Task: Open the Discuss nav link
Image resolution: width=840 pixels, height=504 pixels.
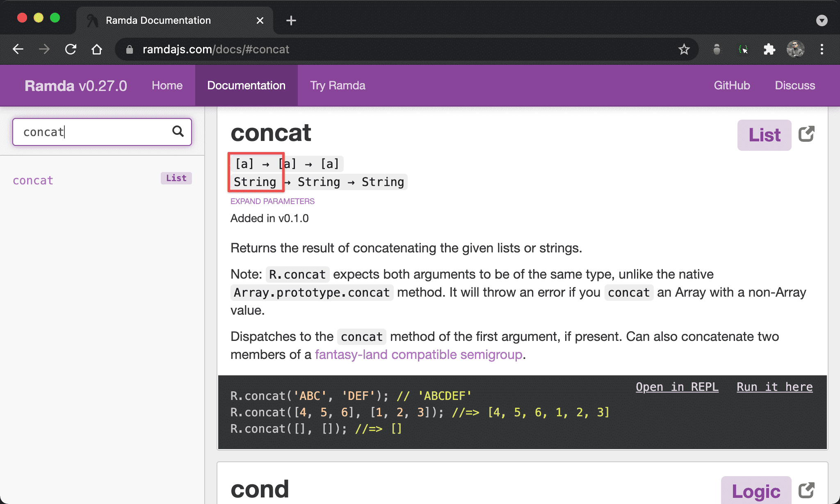Action: [x=795, y=86]
